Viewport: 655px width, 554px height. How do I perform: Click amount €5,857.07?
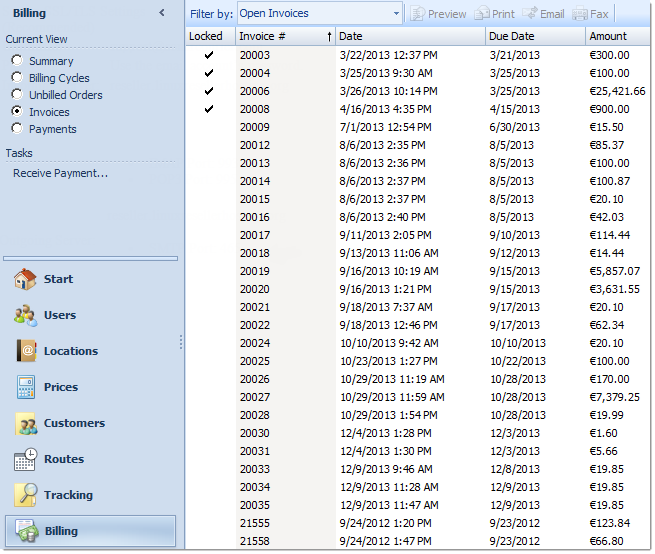(614, 271)
